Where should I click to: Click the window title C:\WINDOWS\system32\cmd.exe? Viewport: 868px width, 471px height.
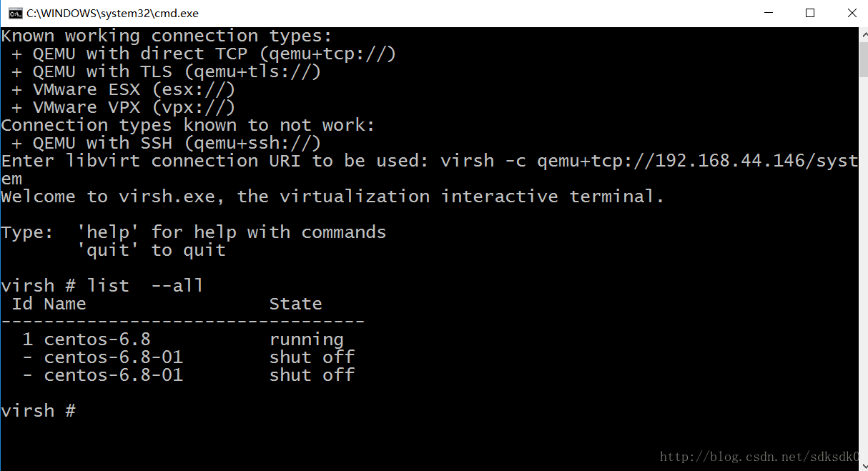coord(113,13)
